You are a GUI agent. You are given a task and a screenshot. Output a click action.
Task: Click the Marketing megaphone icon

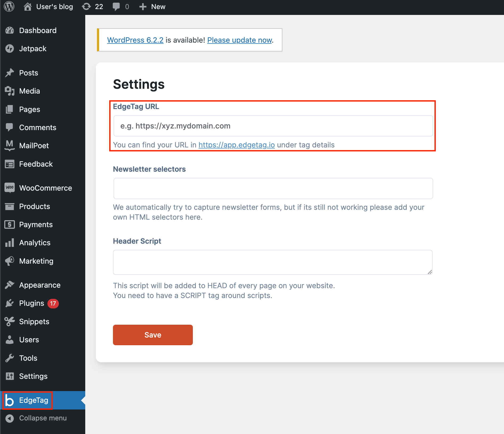point(10,261)
